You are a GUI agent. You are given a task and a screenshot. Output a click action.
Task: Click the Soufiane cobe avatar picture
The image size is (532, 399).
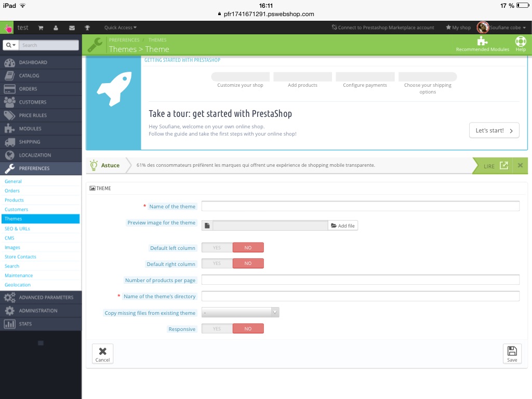pos(483,28)
